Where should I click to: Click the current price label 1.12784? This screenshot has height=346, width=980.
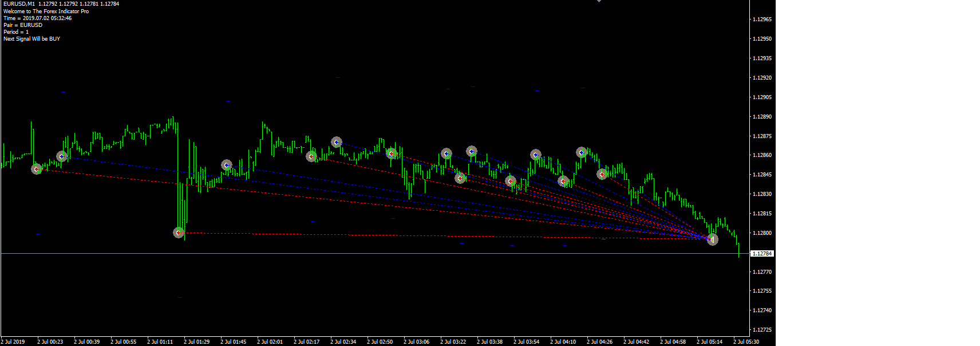(x=762, y=253)
